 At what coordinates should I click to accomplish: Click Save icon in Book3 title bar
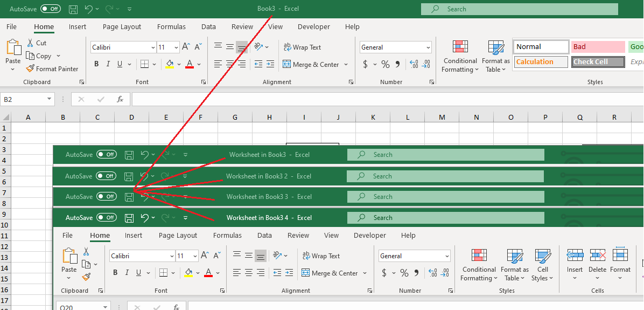73,9
